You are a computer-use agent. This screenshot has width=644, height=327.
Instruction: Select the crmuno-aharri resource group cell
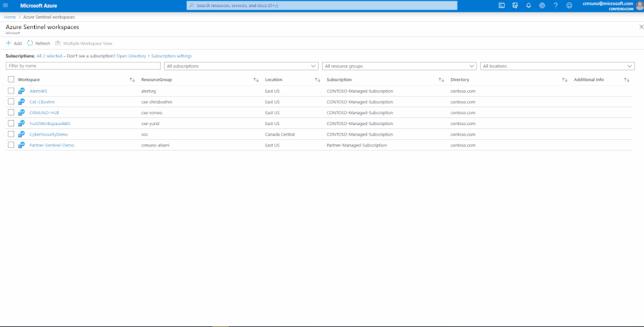click(156, 145)
